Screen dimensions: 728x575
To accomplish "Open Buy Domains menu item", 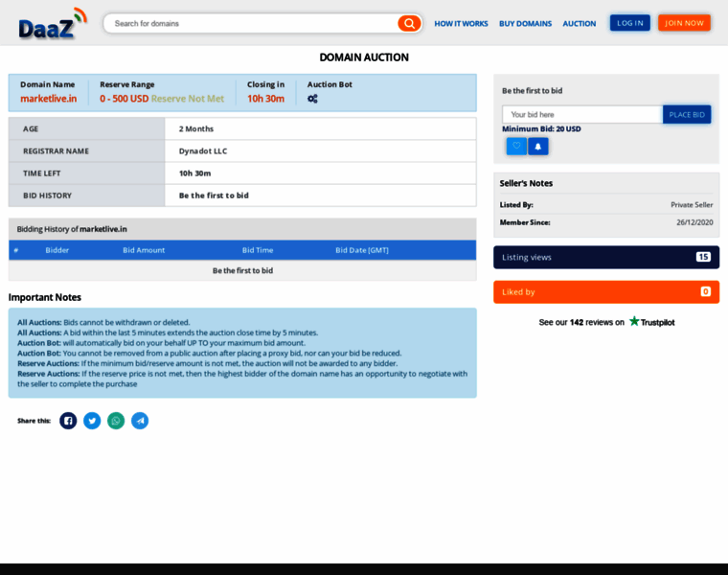I will click(x=526, y=24).
